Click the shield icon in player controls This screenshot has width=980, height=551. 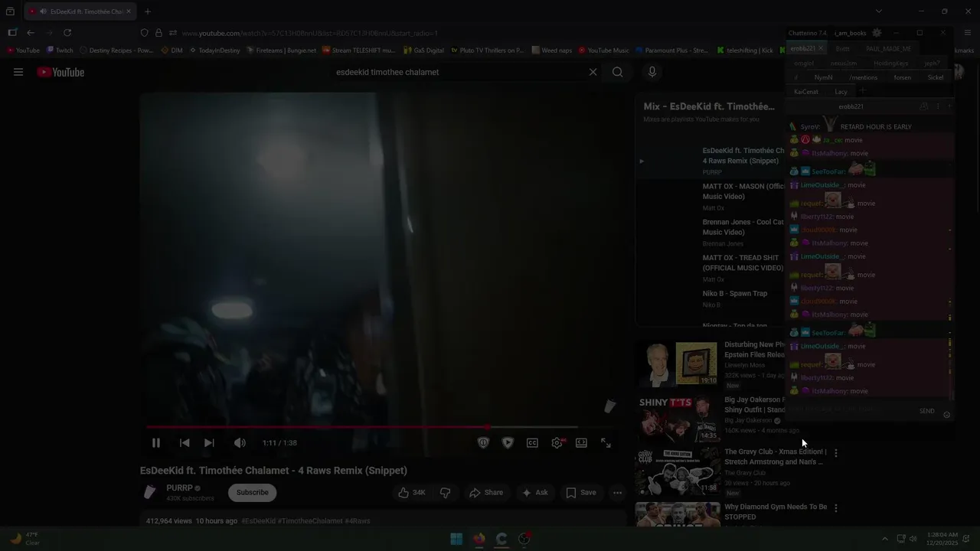[x=483, y=442]
